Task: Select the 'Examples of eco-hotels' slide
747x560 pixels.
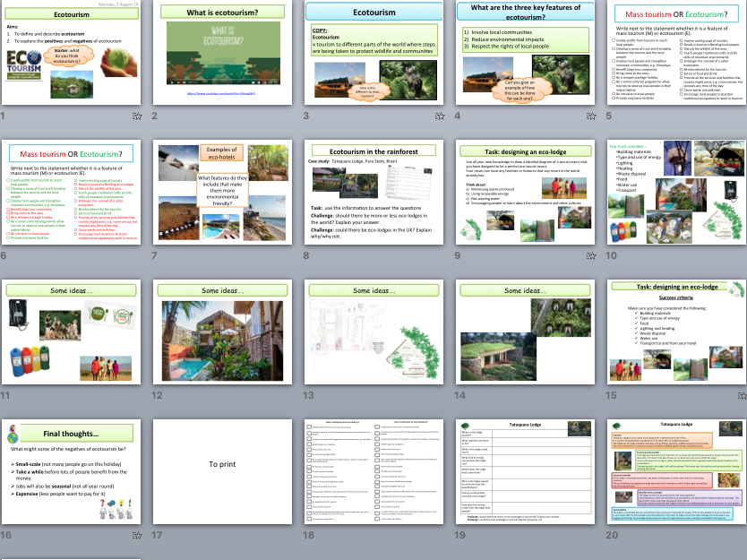Action: pos(220,194)
